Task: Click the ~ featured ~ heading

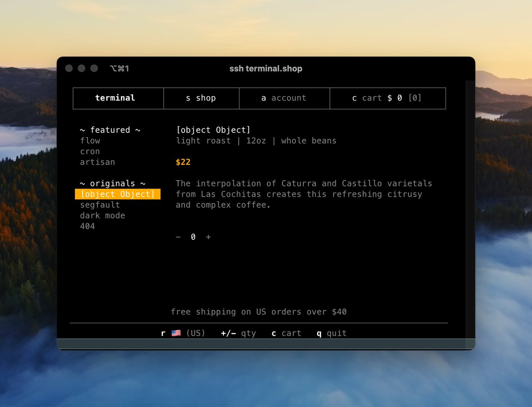Action: click(110, 130)
